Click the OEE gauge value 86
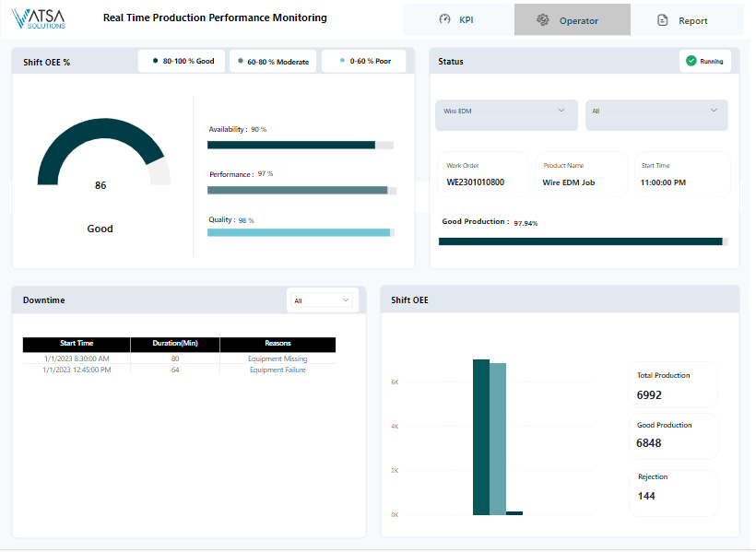The width and height of the screenshot is (756, 552). 100,185
